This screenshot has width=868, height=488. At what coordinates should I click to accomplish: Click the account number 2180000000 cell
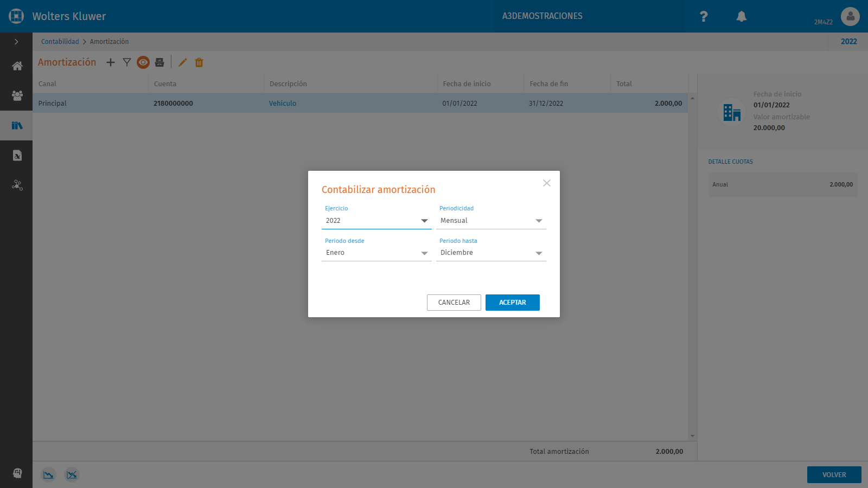pyautogui.click(x=173, y=104)
